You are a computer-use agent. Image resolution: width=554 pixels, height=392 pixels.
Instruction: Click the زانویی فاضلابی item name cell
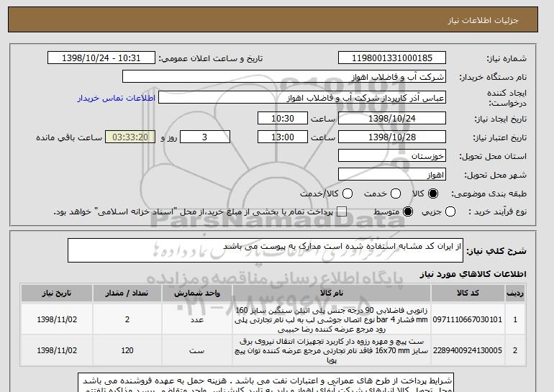[332, 319]
